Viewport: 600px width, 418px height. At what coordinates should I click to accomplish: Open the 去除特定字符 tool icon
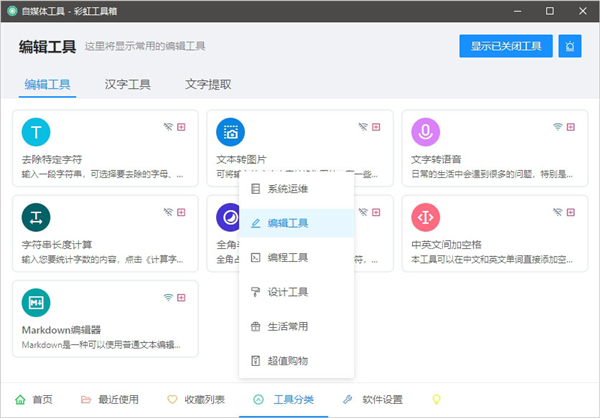click(36, 132)
